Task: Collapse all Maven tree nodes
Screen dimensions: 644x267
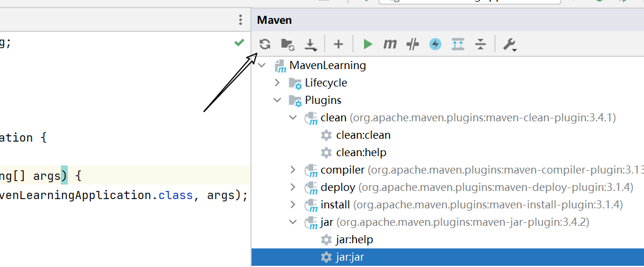Action: pyautogui.click(x=480, y=44)
